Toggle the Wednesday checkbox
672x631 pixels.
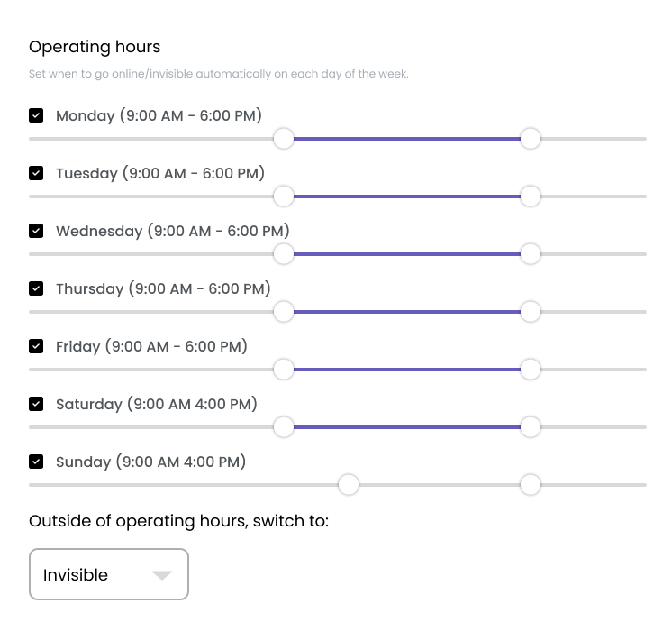[x=36, y=231]
